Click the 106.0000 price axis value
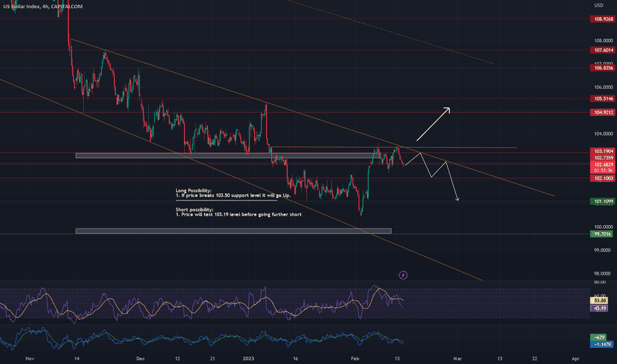The height and width of the screenshot is (364, 617). pyautogui.click(x=603, y=87)
